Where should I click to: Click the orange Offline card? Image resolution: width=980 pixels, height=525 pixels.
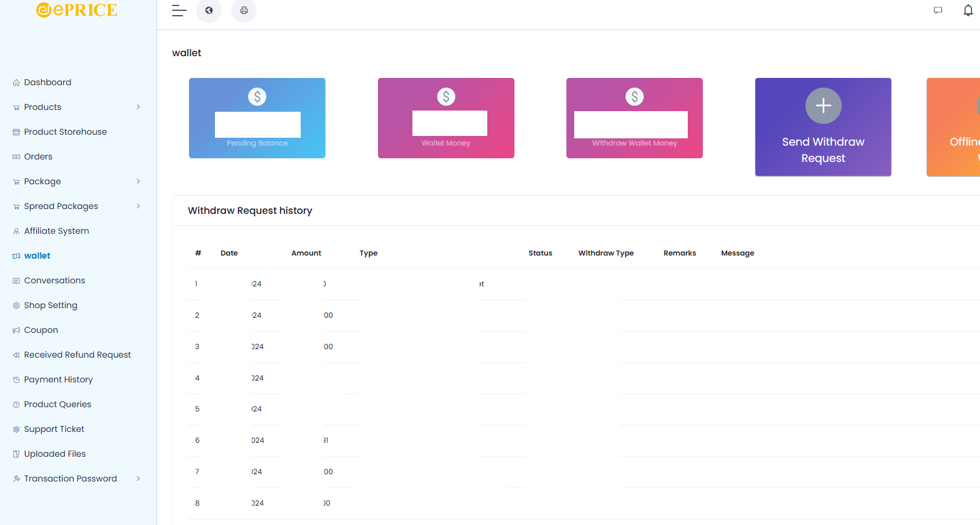[953, 127]
